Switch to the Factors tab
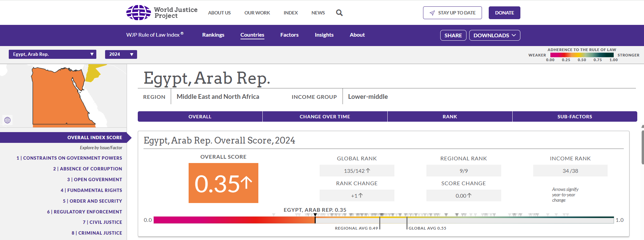Viewport: 644px width, 240px height. pyautogui.click(x=289, y=35)
